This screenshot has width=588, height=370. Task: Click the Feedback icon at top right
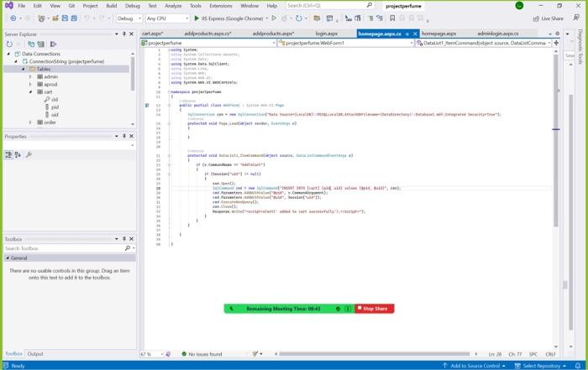point(577,18)
